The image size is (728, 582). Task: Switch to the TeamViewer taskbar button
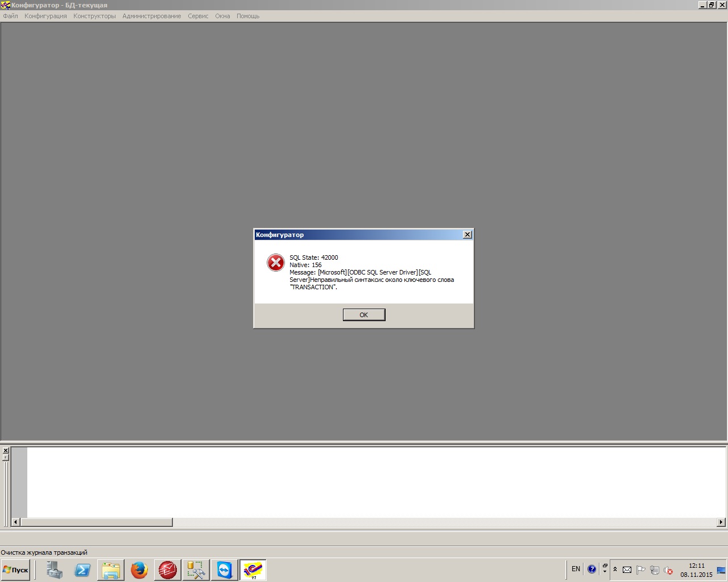pyautogui.click(x=225, y=570)
